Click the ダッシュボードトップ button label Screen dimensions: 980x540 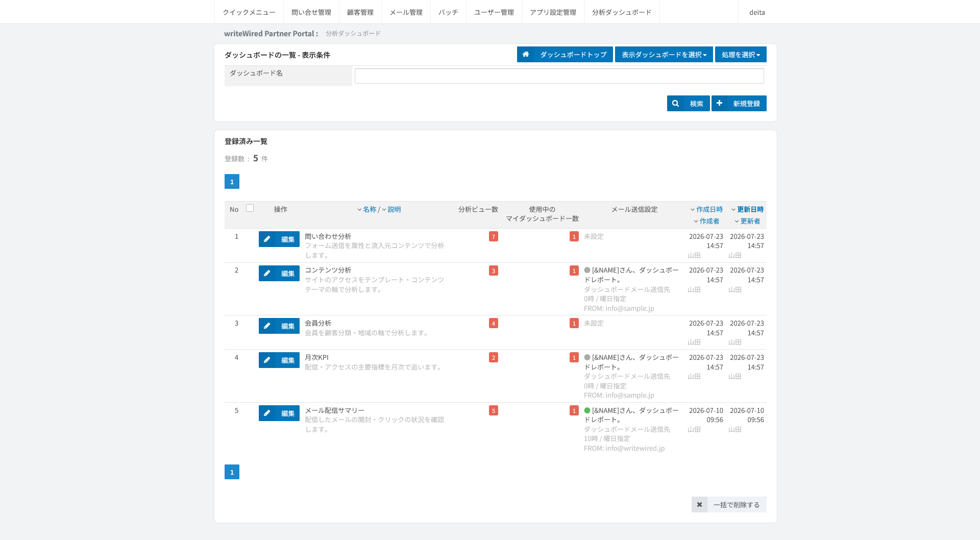click(573, 55)
